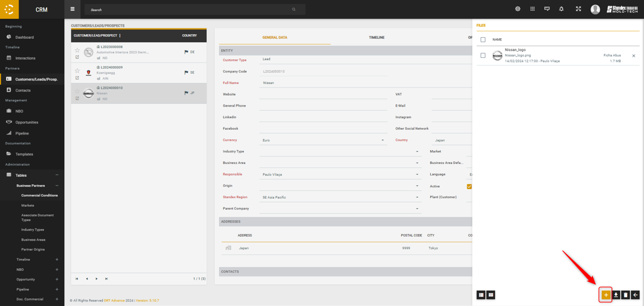
Task: Switch to the Timeline tab
Action: (x=376, y=38)
